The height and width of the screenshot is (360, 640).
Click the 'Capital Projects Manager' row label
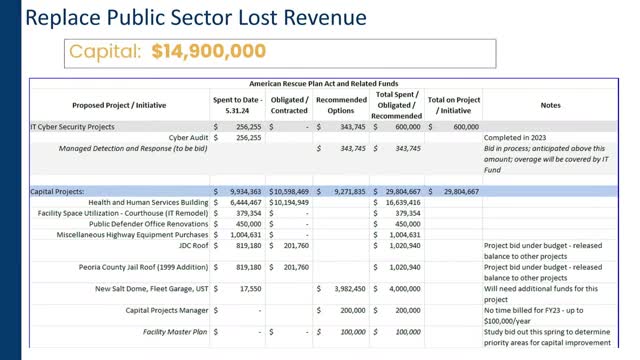(x=167, y=311)
